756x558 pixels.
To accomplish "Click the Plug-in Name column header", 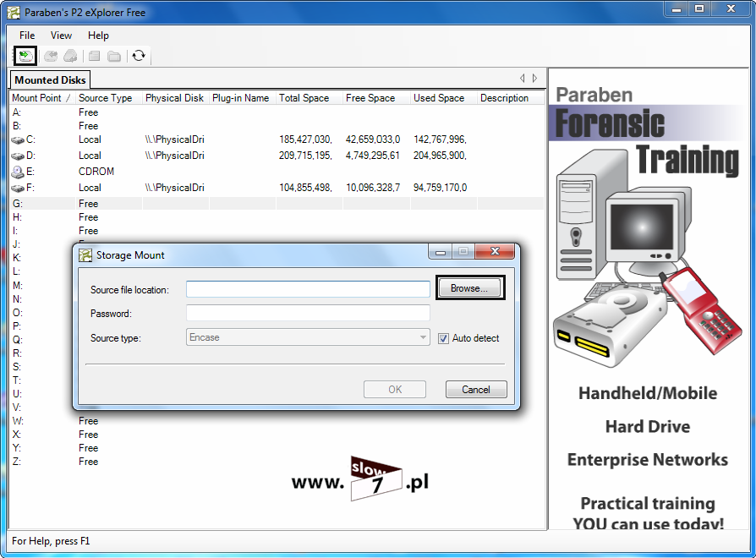I will 243,98.
